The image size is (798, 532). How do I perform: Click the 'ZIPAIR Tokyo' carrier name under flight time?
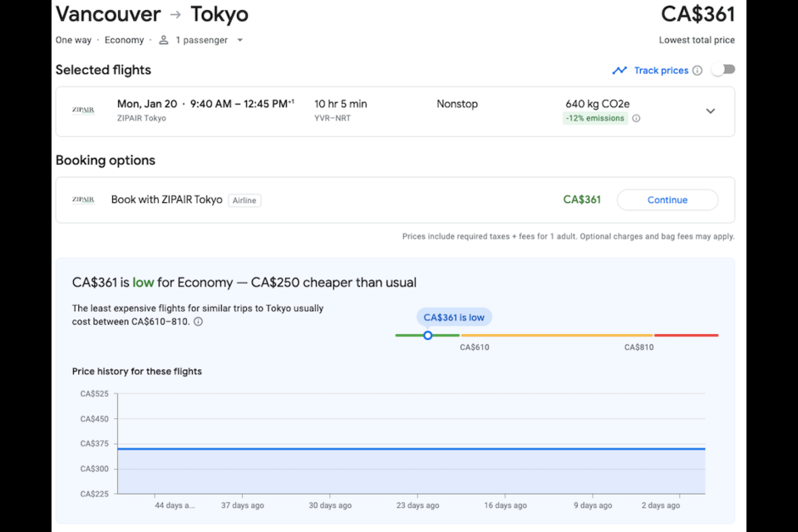[x=141, y=118]
